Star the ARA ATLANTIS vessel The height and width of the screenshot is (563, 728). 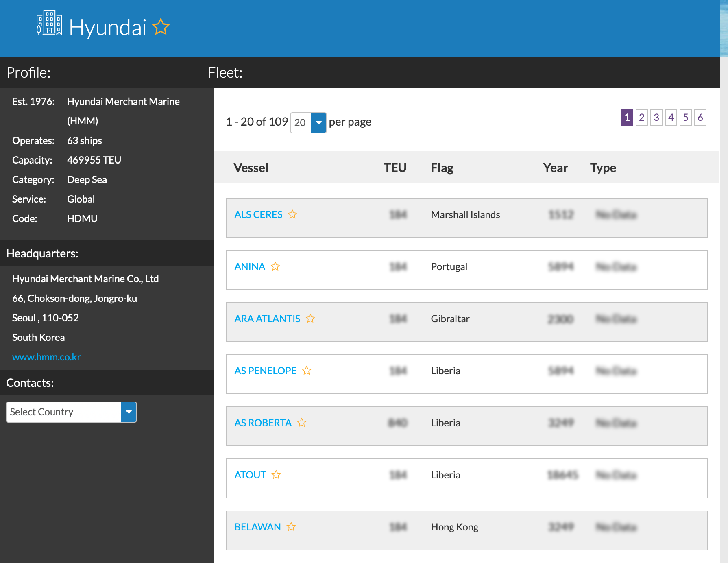click(310, 319)
